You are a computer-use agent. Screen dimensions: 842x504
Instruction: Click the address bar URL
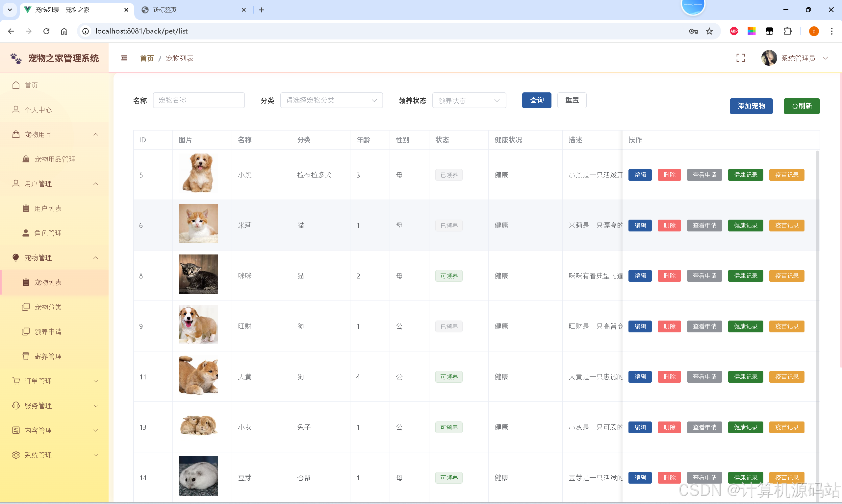coord(141,31)
